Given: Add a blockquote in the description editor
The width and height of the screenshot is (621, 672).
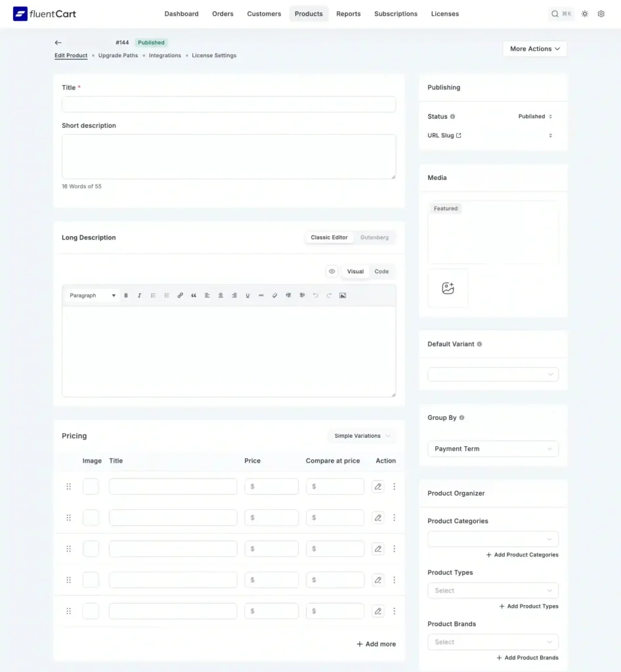Looking at the screenshot, I should point(193,295).
